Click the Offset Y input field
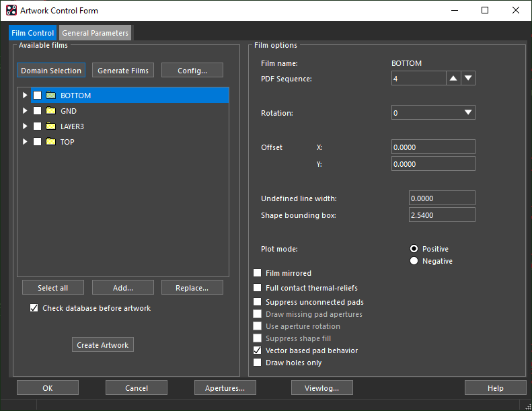 [433, 164]
